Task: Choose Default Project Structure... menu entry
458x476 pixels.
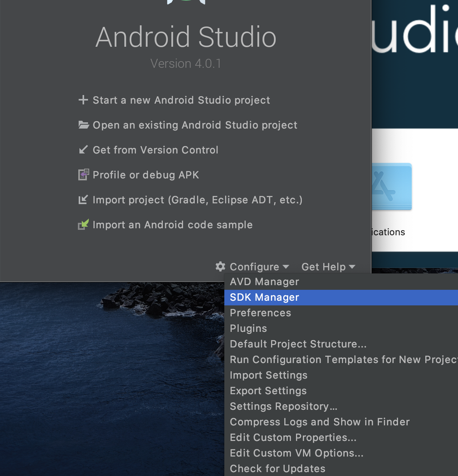Action: click(341, 344)
